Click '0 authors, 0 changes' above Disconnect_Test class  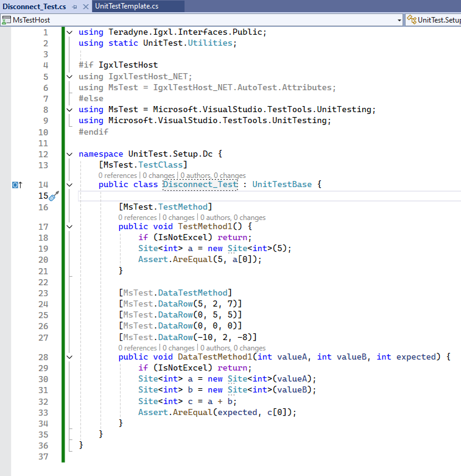tap(213, 176)
